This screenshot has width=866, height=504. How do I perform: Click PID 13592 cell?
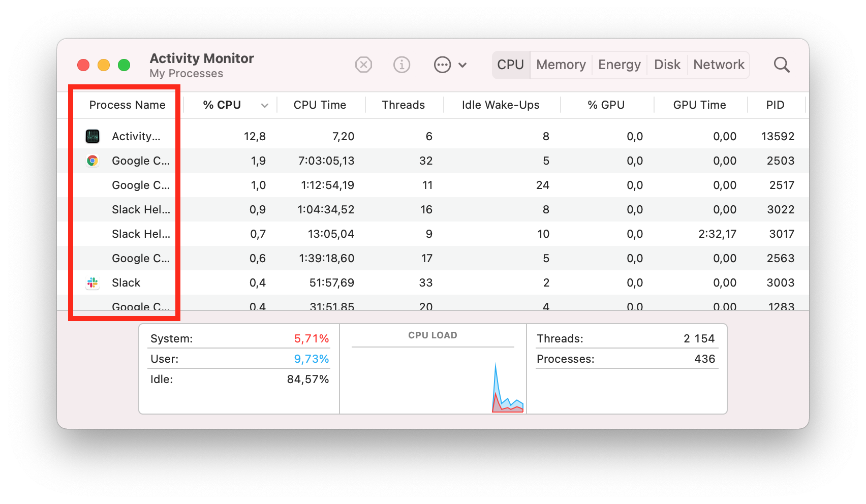pos(778,136)
